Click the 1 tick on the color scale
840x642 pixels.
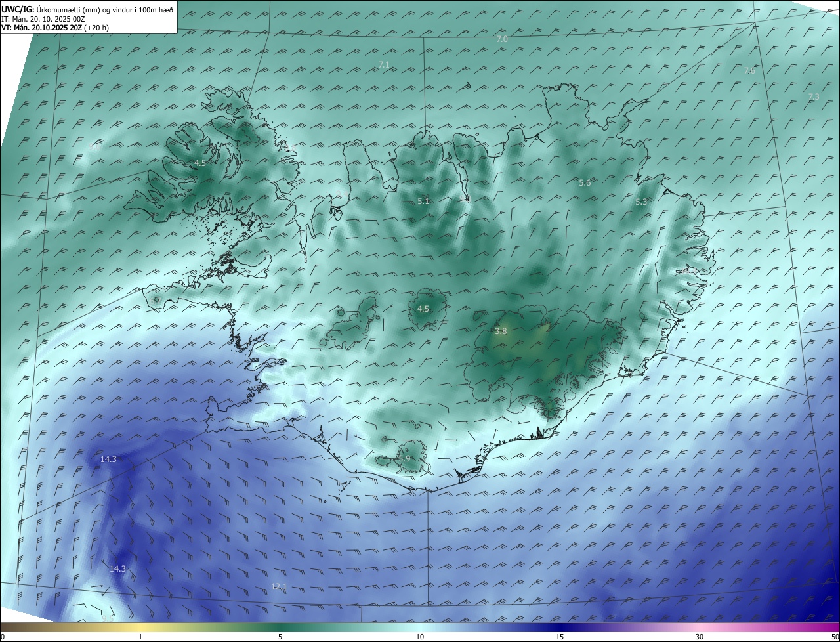click(140, 637)
